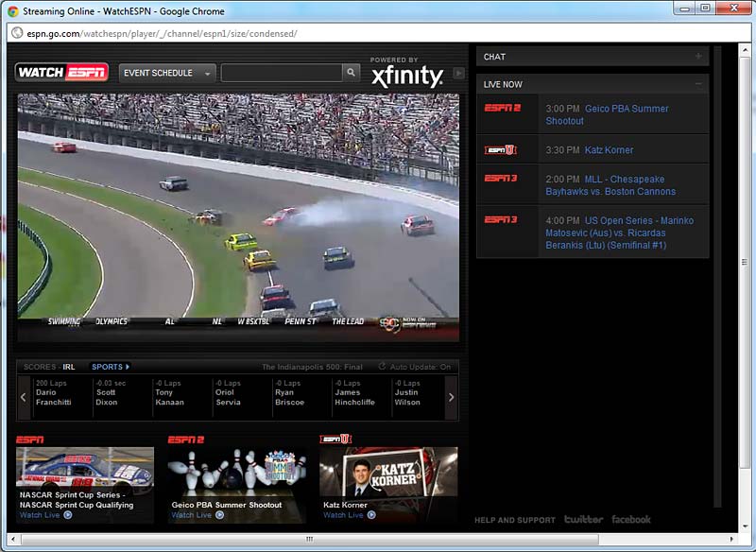Open the EVENT SCHEDULE dropdown
Viewport: 756px width, 552px height.
pyautogui.click(x=167, y=72)
